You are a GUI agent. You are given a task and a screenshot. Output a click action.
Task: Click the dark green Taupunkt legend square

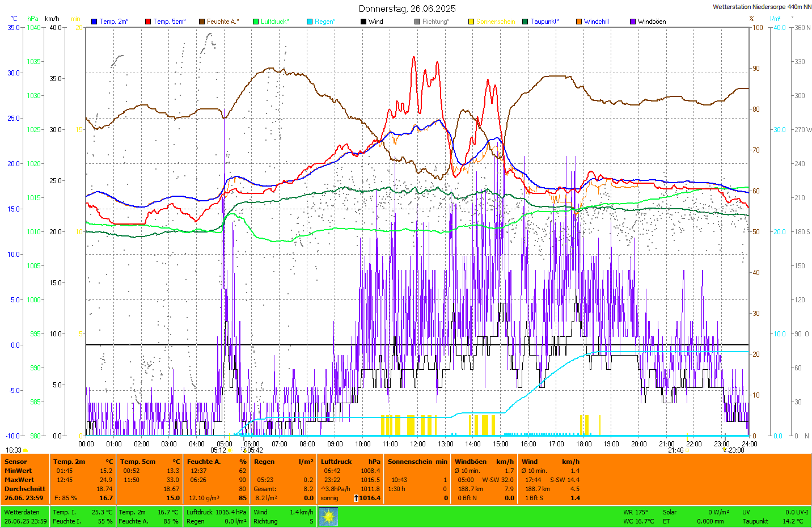point(525,22)
